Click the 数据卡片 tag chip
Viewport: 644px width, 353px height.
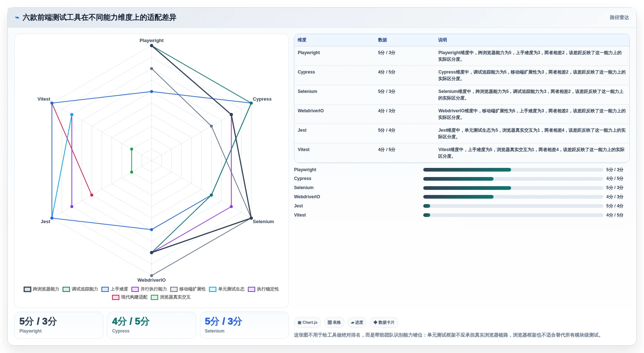(384, 322)
